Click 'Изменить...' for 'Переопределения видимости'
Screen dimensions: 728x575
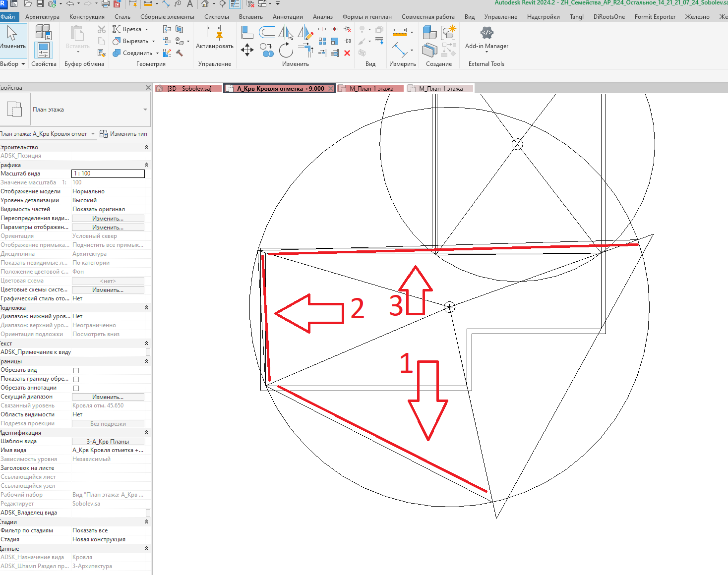(108, 219)
